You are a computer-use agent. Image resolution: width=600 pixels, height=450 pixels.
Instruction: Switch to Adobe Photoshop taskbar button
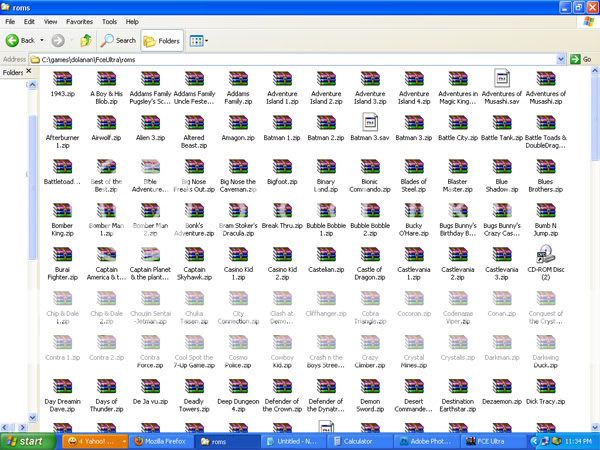pyautogui.click(x=426, y=442)
